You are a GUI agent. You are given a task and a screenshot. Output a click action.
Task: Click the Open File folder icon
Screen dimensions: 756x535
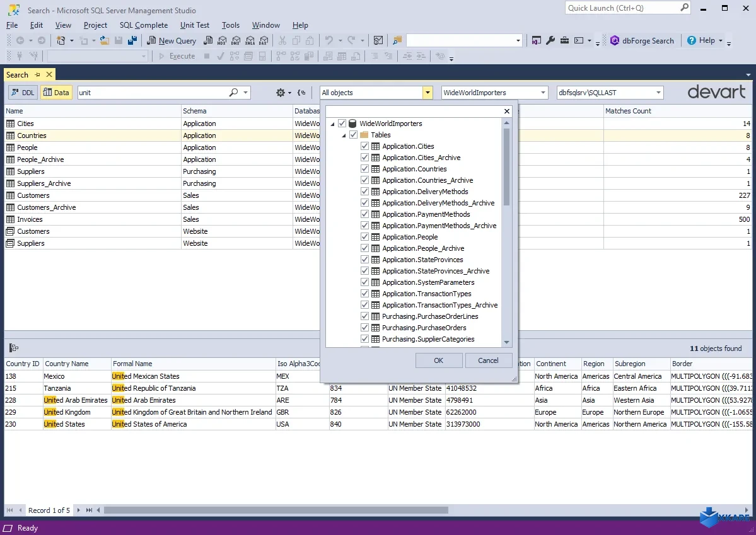pyautogui.click(x=104, y=40)
